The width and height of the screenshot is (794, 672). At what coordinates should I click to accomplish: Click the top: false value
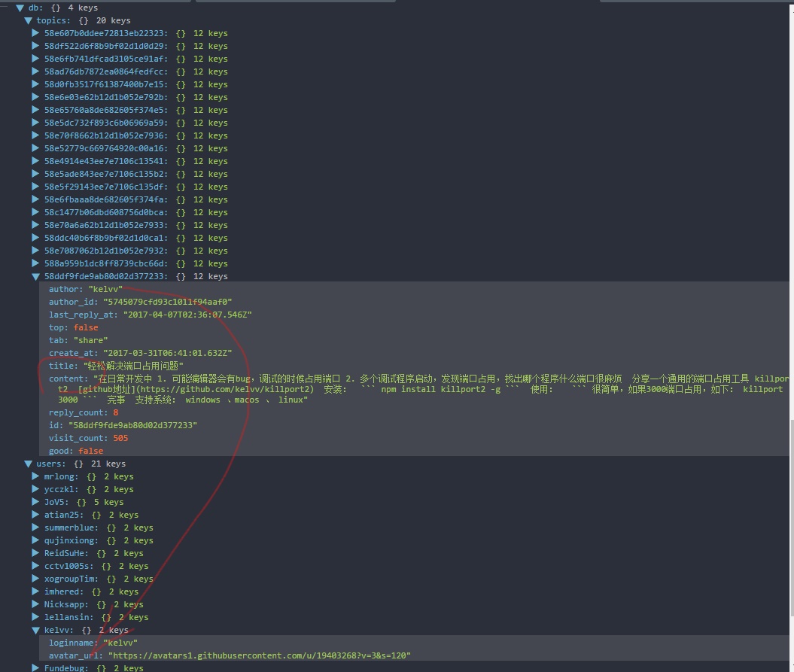tap(86, 327)
